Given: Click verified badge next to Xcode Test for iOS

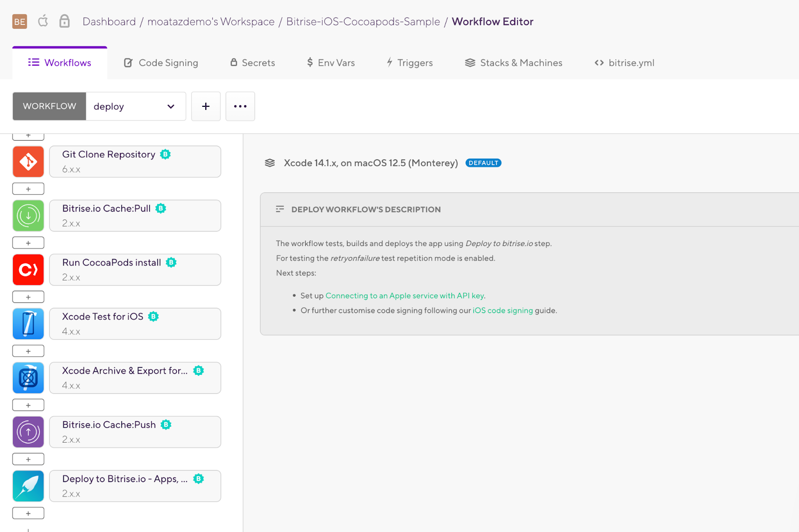Looking at the screenshot, I should [x=153, y=316].
